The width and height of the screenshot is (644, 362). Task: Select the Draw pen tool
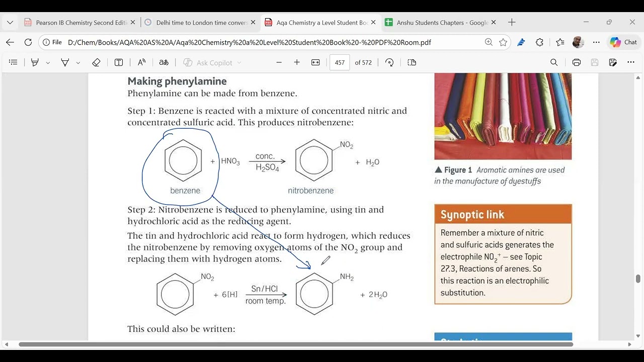tap(65, 62)
